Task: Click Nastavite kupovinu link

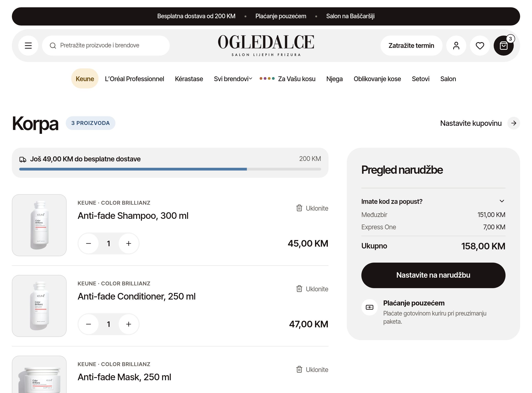Action: [x=471, y=123]
